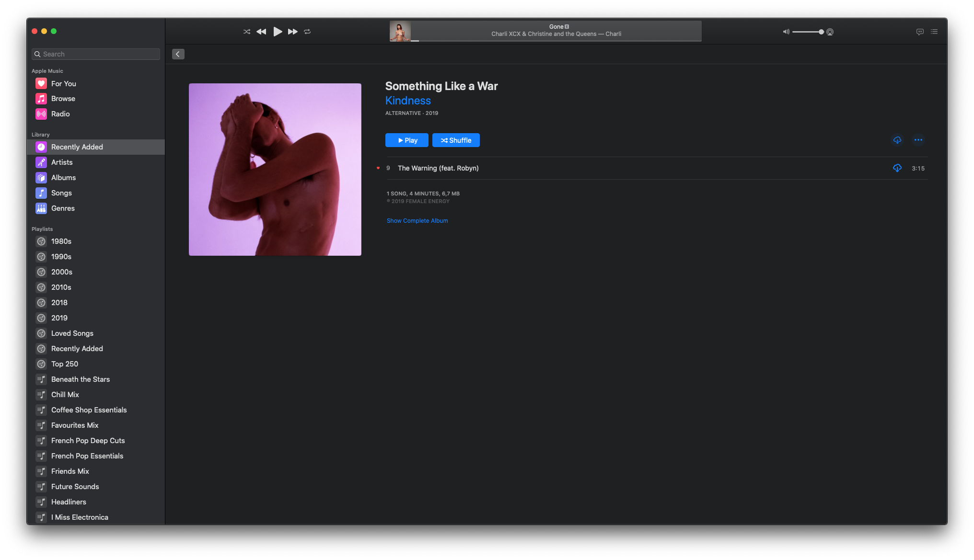Viewport: 974px width, 560px height.
Task: Toggle shuffle in the playback controls
Action: [x=247, y=32]
